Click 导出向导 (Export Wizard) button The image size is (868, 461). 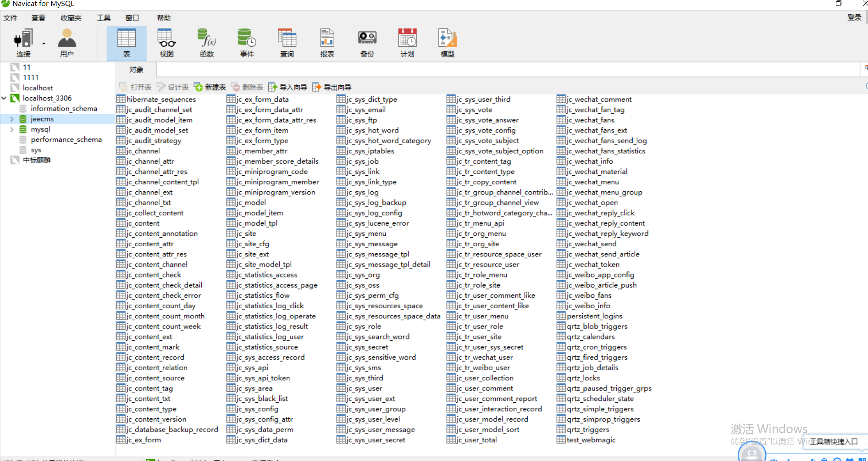tap(332, 87)
